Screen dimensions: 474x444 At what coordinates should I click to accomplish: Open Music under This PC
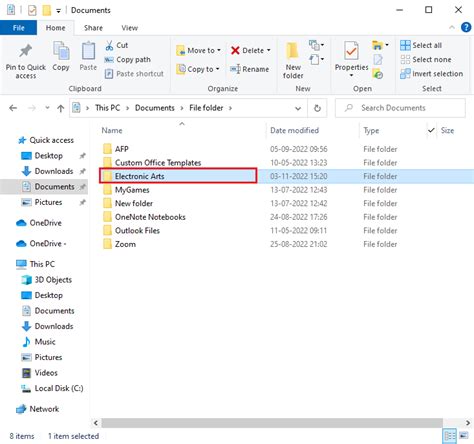pyautogui.click(x=39, y=342)
